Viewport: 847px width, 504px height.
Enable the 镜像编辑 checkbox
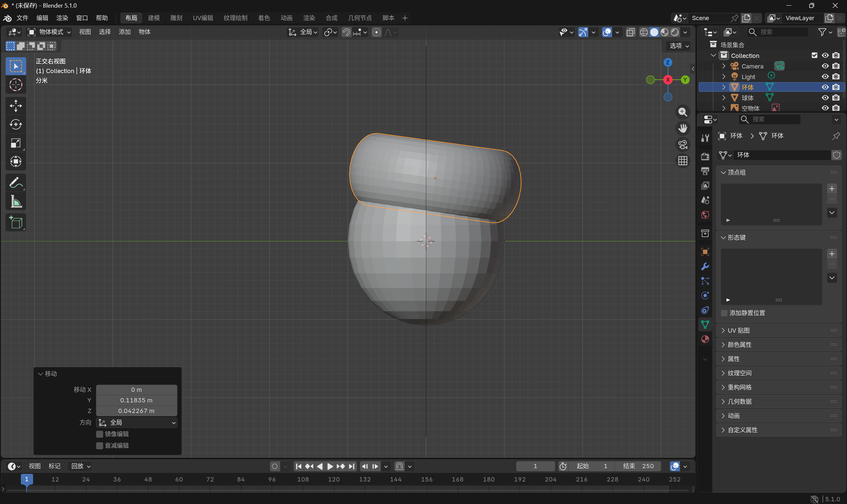click(x=100, y=434)
